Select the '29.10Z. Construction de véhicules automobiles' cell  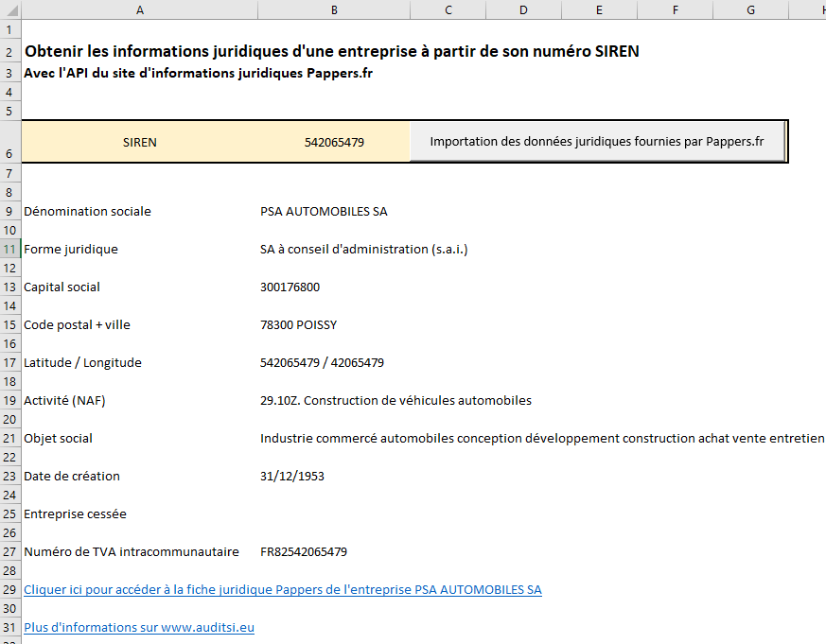tap(395, 401)
